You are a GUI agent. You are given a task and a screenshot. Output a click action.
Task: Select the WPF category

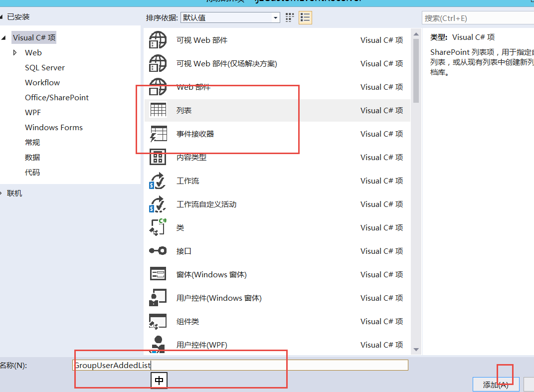[33, 113]
